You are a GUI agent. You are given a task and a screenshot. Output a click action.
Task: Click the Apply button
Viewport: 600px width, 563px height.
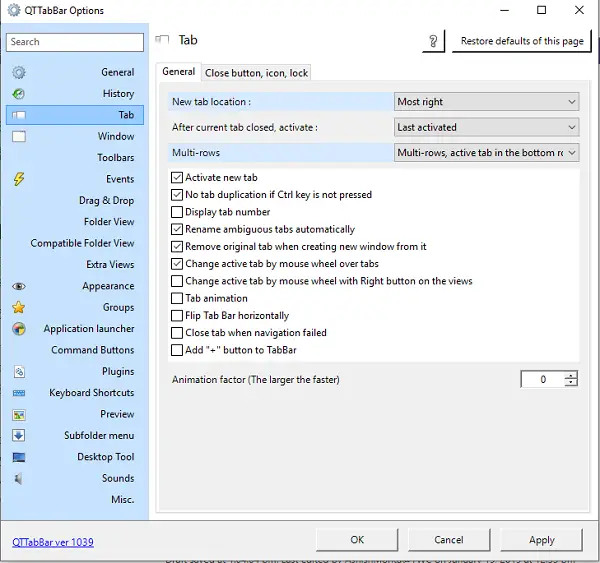pyautogui.click(x=541, y=540)
